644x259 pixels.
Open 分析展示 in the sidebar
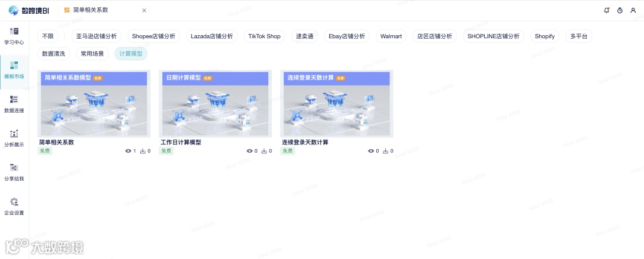click(14, 138)
